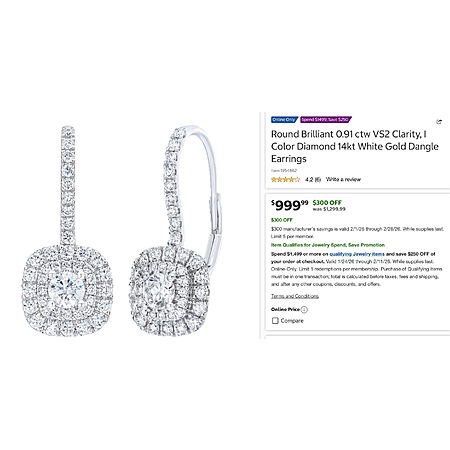
Task: Click the $999.99 price
Action: click(290, 205)
